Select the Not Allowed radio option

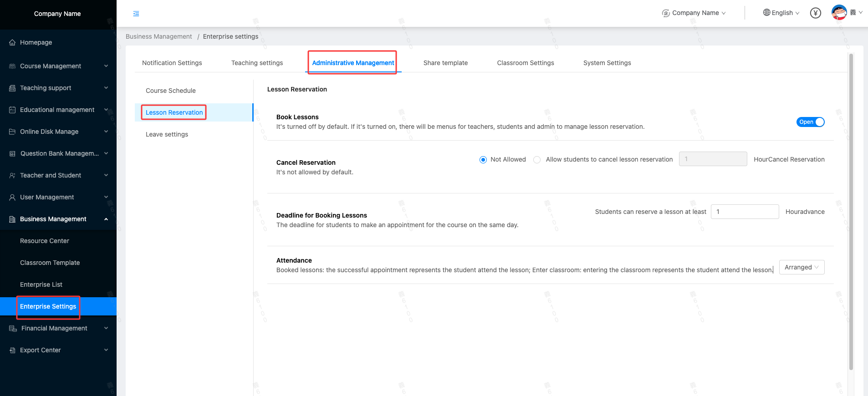483,160
